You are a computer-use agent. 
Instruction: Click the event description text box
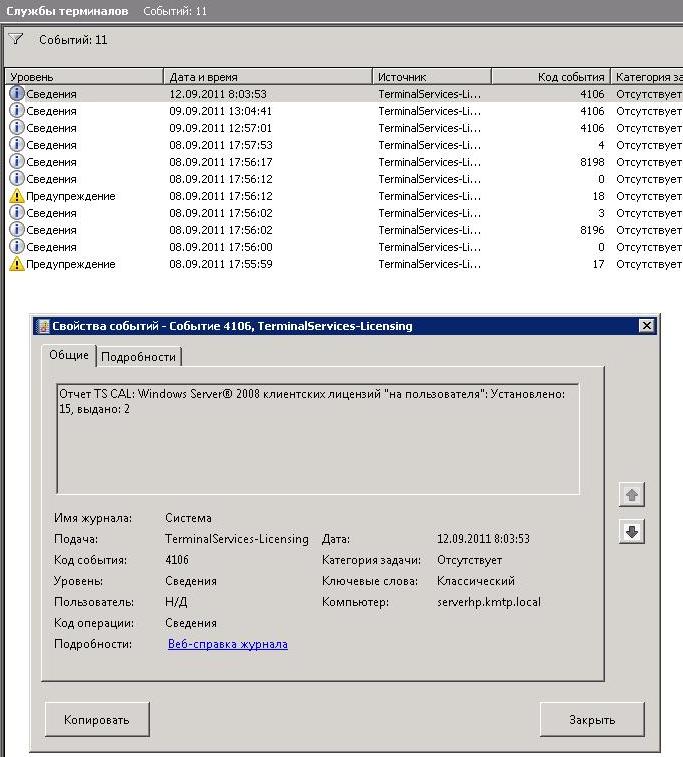point(317,438)
